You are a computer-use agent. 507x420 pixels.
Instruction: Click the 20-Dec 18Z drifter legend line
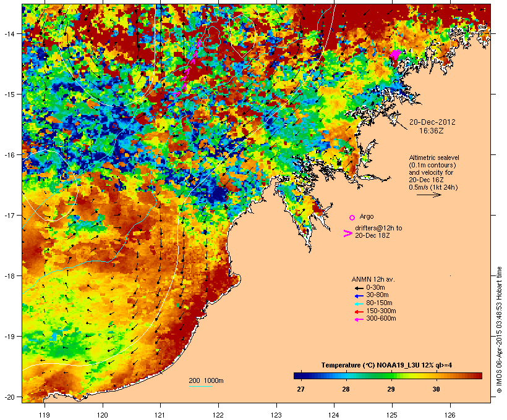372,235
